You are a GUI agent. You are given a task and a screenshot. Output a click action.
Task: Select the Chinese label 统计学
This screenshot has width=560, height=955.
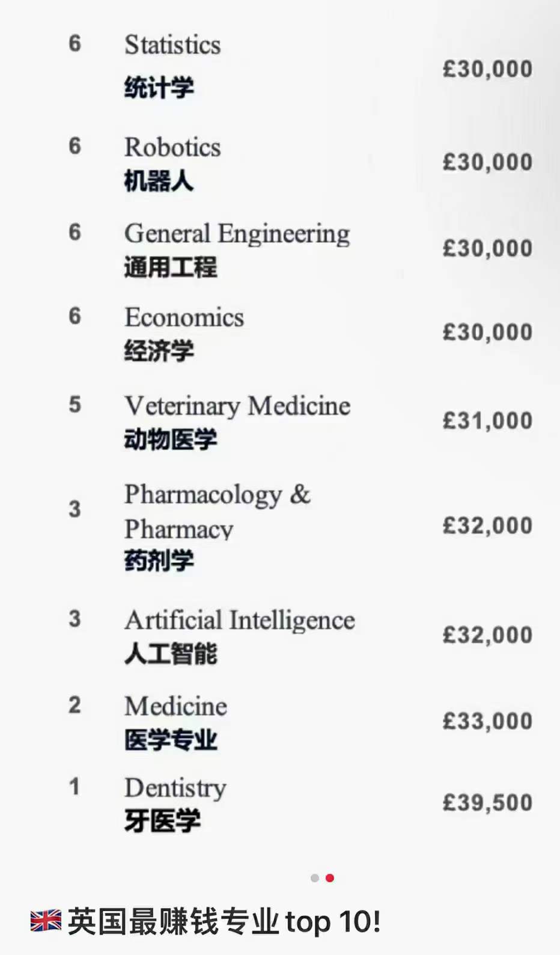159,88
